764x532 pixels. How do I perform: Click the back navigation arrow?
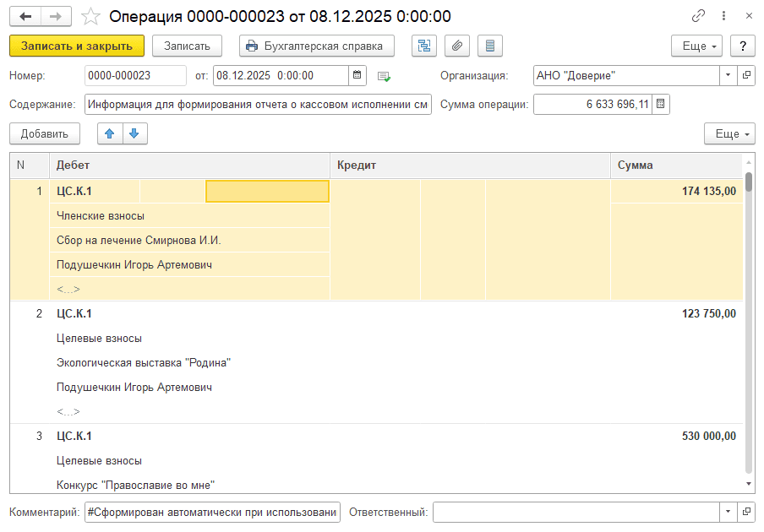(25, 16)
